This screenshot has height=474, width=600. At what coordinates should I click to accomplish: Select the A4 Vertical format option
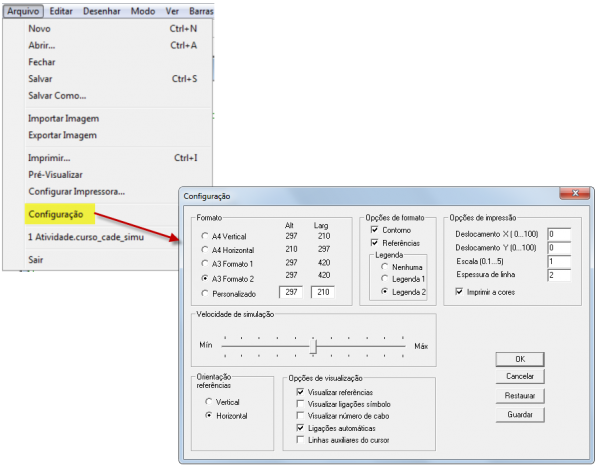(x=205, y=236)
